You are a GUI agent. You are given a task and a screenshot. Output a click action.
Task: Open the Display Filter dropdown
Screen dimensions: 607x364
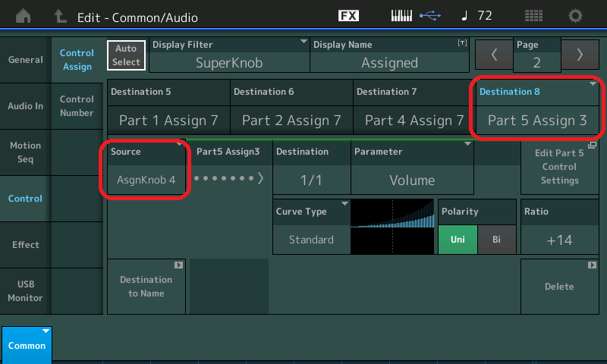(230, 55)
